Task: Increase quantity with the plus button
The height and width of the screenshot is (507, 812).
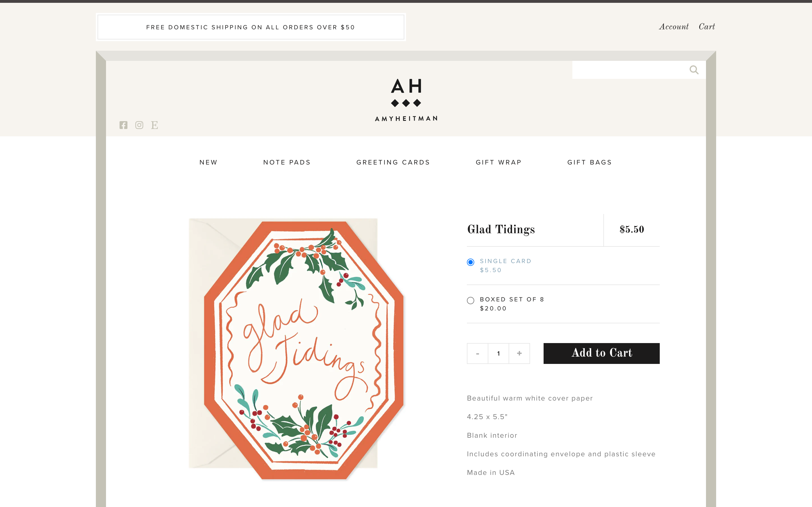Action: pos(519,353)
